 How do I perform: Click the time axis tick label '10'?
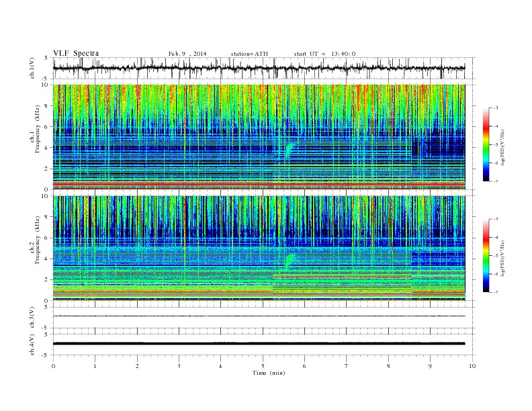[472, 366]
